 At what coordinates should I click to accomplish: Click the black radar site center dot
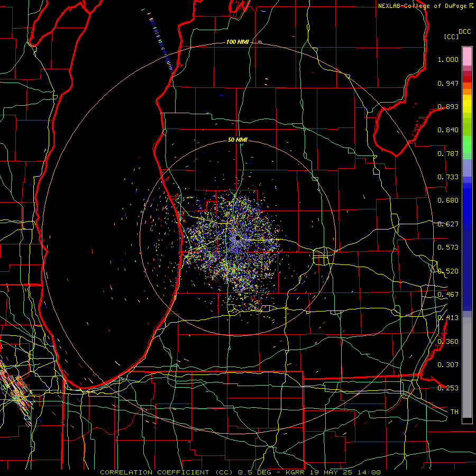(x=237, y=239)
